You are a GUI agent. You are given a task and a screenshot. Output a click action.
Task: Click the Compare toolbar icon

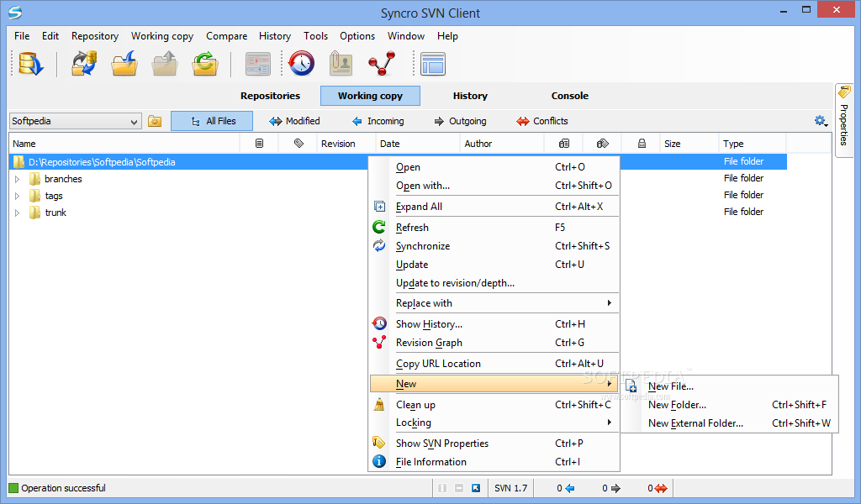pyautogui.click(x=257, y=64)
